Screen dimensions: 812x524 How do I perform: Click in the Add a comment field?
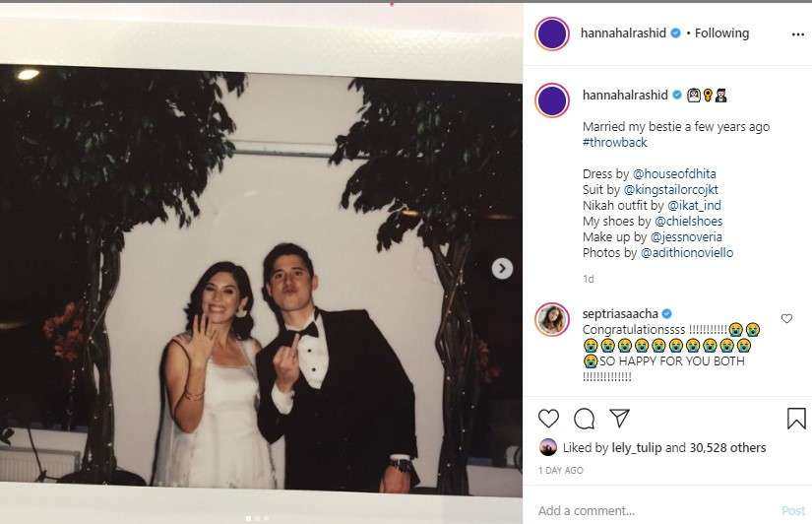coord(650,510)
